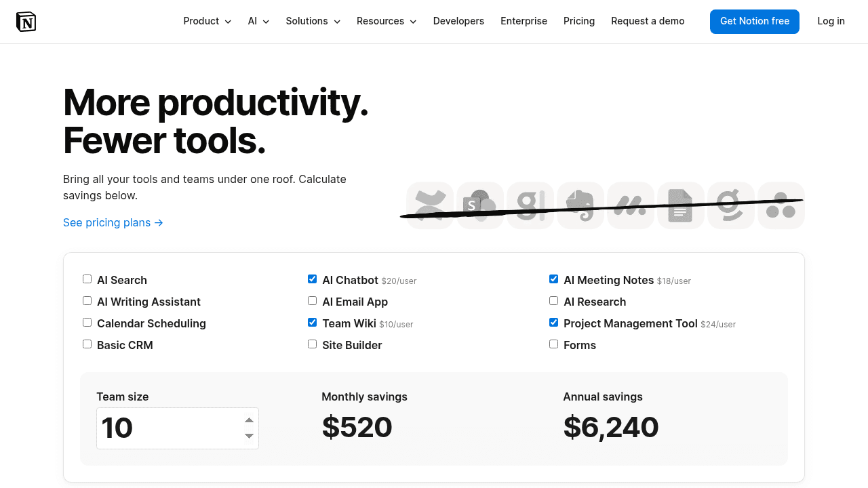Image resolution: width=868 pixels, height=488 pixels.
Task: Click the Asana three-dots icon
Action: coord(781,205)
